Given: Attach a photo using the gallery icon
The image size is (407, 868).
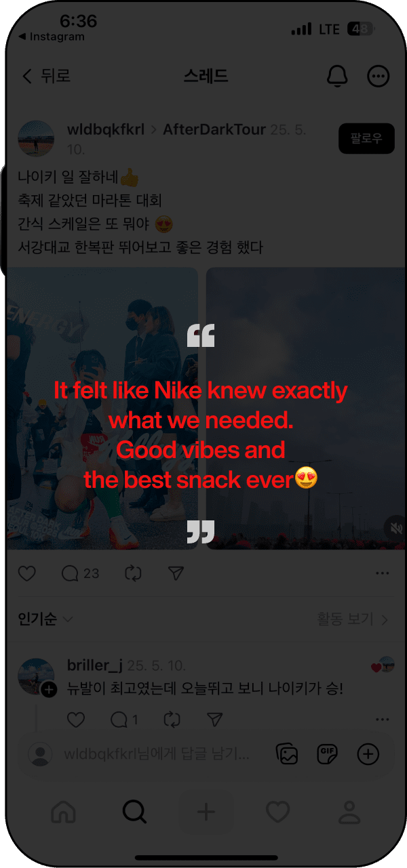Looking at the screenshot, I should [288, 754].
